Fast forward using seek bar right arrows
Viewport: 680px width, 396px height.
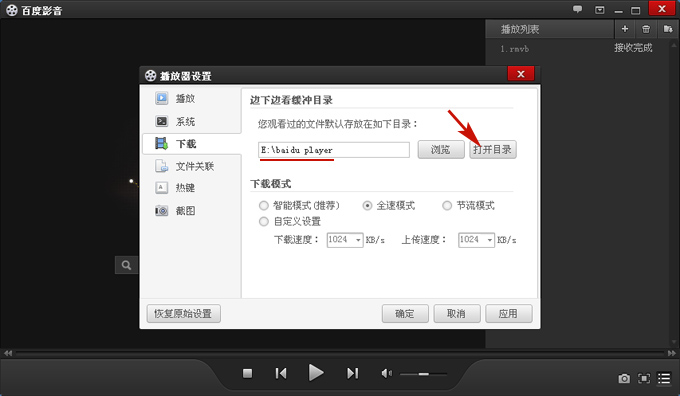pyautogui.click(x=672, y=353)
